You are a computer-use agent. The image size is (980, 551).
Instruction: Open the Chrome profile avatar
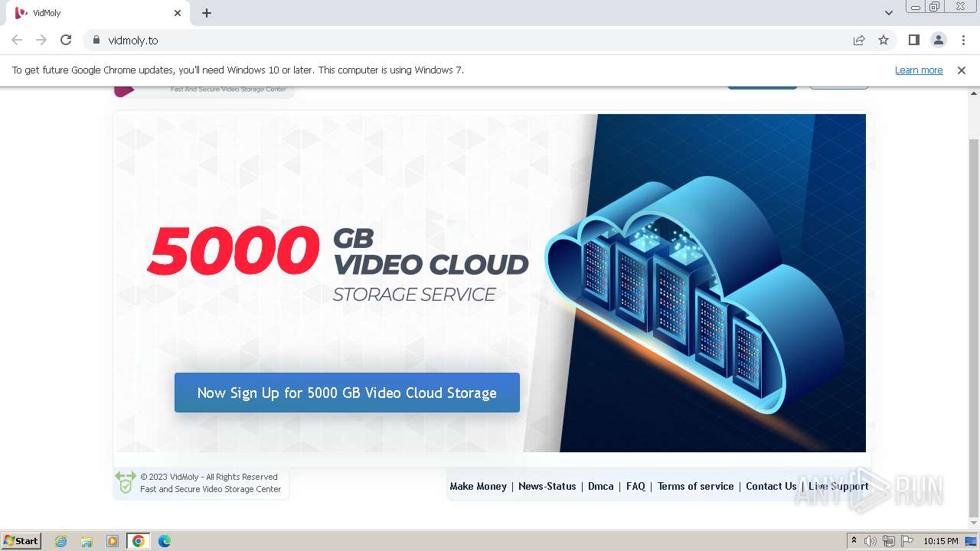point(938,40)
